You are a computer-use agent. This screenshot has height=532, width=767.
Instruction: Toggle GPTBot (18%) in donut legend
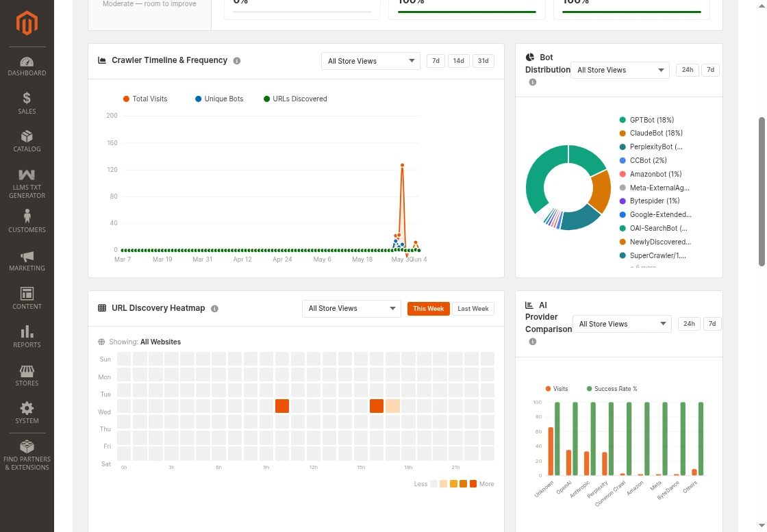point(646,120)
